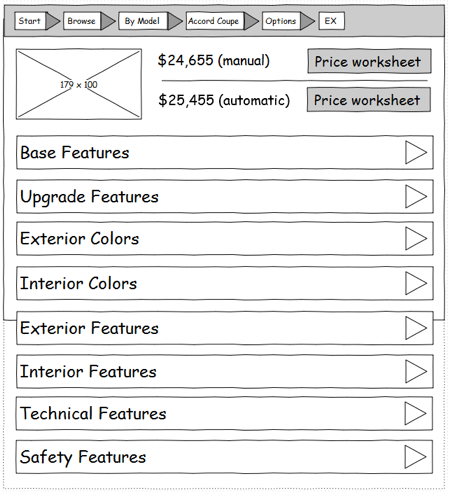Expand Interior Features arrow
This screenshot has width=449, height=492.
[x=416, y=371]
